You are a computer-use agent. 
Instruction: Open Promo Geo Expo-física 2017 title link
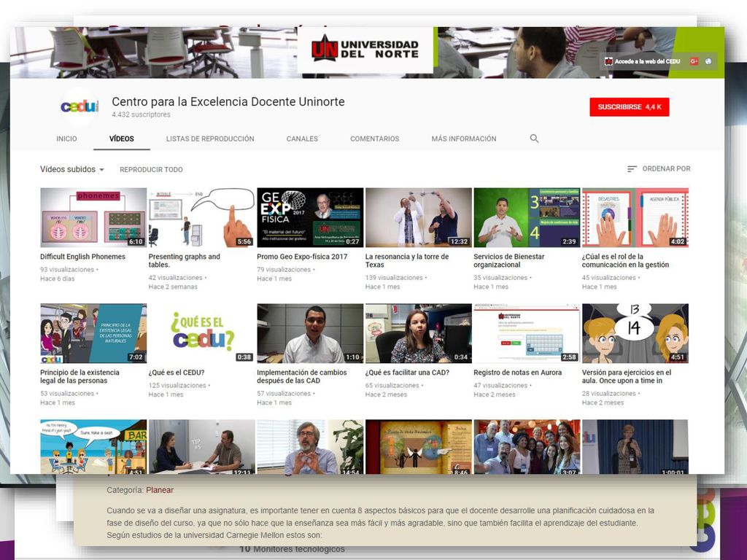tap(302, 257)
